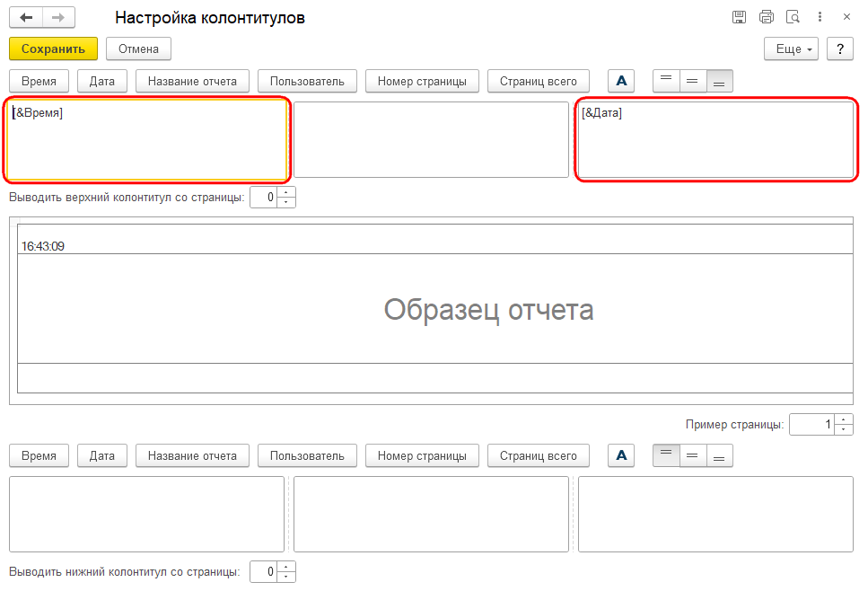Click the right header field with [&Дата]
Image resolution: width=868 pixels, height=591 pixels.
pos(715,139)
